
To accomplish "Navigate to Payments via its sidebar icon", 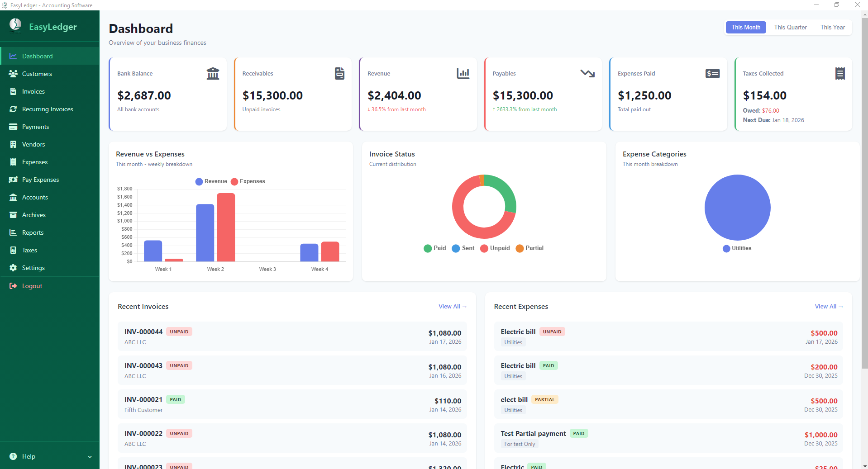I will 14,127.
